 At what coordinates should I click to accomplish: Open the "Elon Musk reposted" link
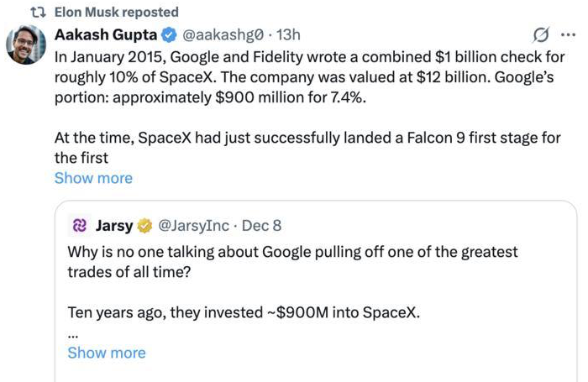[116, 12]
